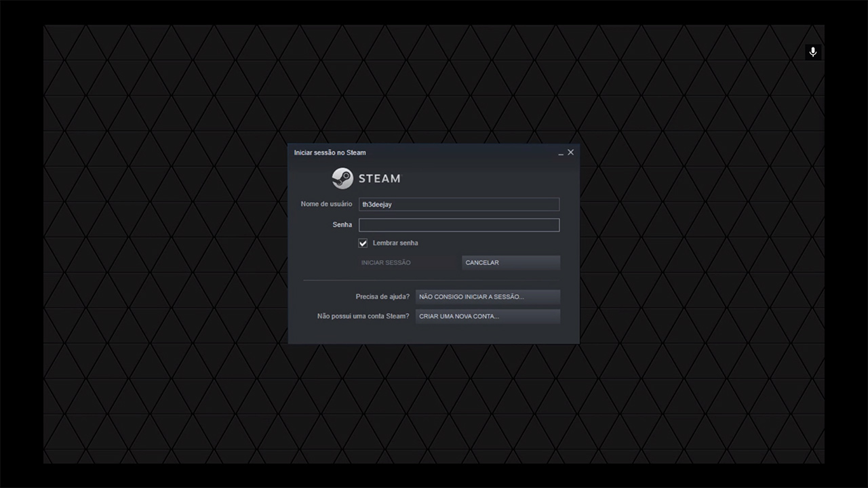Click the CANCELAR button
The image size is (868, 488).
tap(511, 262)
